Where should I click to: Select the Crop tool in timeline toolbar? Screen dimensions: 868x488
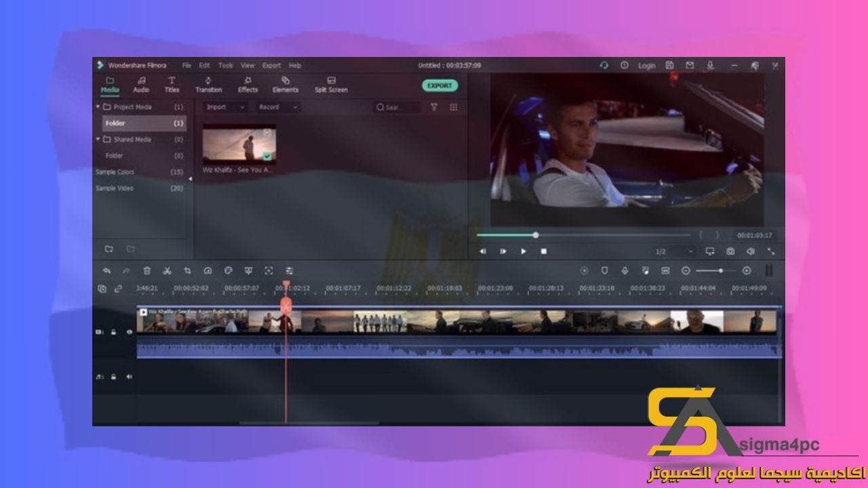(x=187, y=270)
